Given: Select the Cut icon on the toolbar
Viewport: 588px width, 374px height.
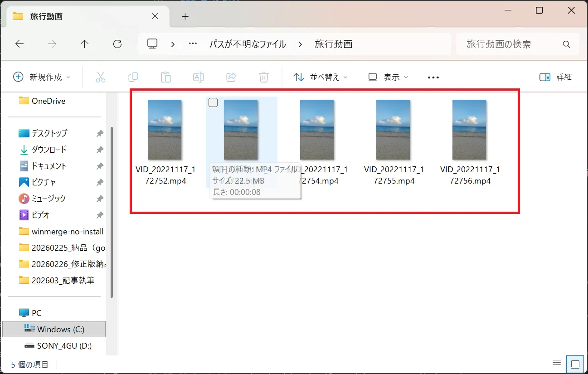Looking at the screenshot, I should 101,77.
